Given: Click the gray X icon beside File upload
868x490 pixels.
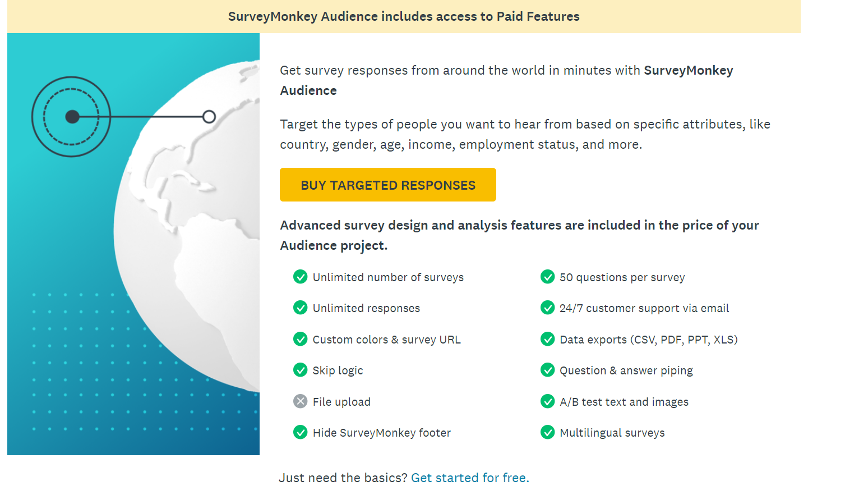Looking at the screenshot, I should tap(301, 401).
